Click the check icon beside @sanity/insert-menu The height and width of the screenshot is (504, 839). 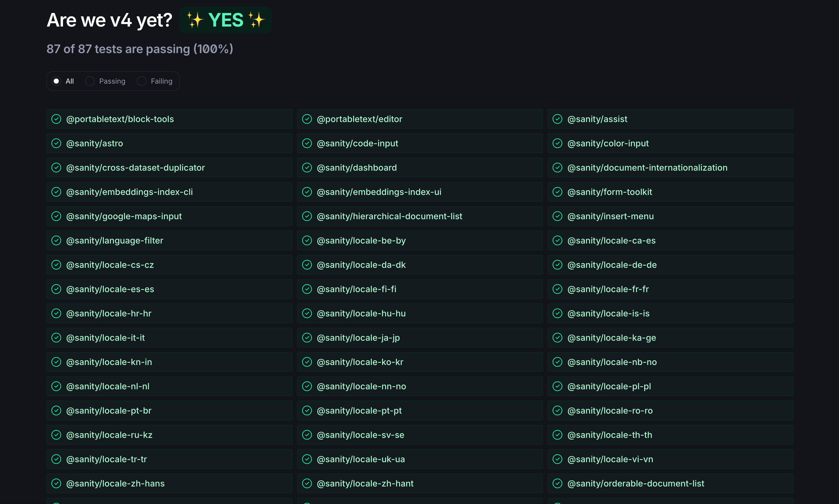[x=557, y=216]
